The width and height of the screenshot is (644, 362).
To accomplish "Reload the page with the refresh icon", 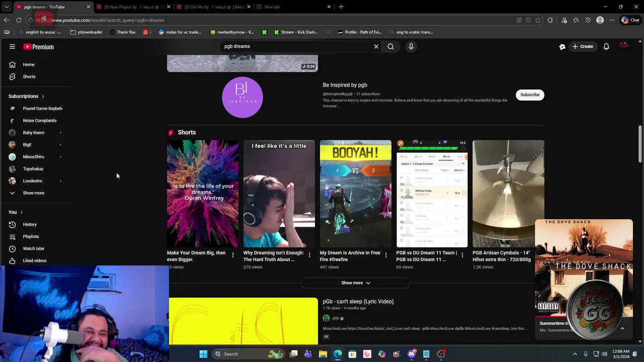I will point(19,20).
